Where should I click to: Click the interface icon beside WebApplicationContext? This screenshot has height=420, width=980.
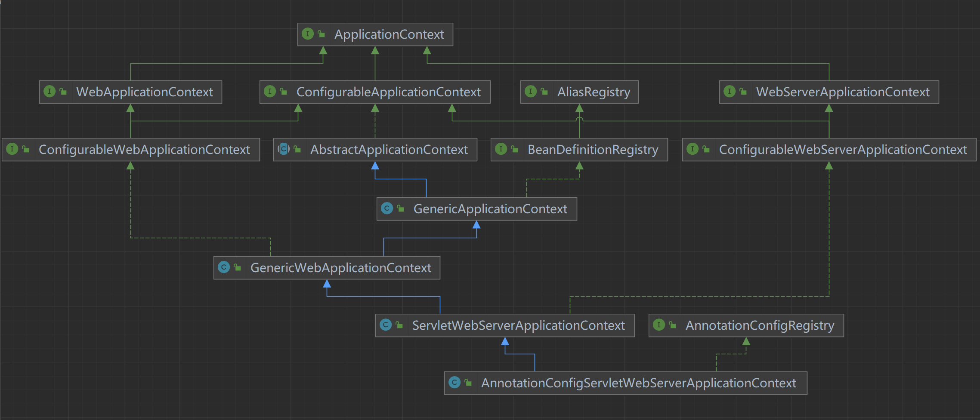[49, 91]
